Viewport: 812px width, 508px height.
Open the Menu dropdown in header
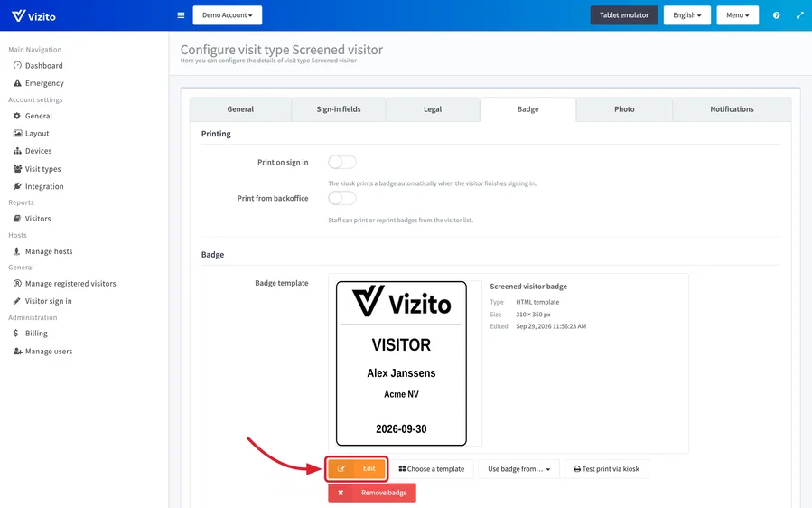coord(737,15)
